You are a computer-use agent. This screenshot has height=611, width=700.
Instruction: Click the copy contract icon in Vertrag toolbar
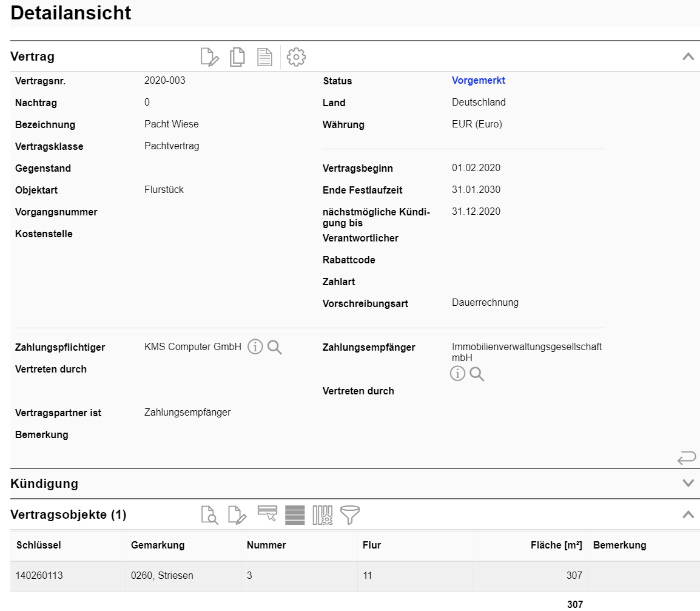237,57
